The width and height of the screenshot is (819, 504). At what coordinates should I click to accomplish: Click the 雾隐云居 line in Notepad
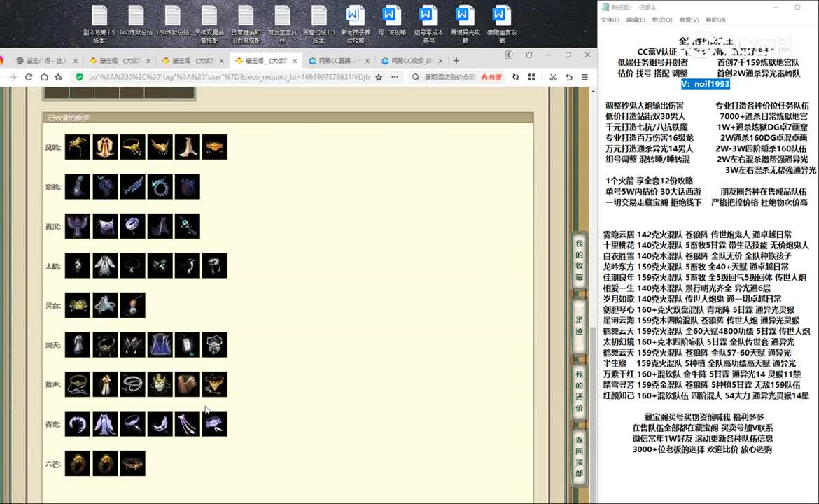697,234
